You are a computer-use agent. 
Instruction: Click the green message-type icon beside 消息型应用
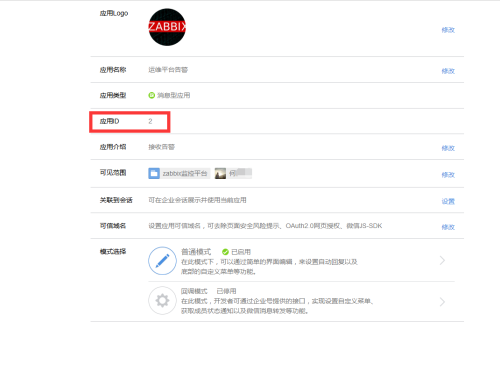(x=152, y=95)
